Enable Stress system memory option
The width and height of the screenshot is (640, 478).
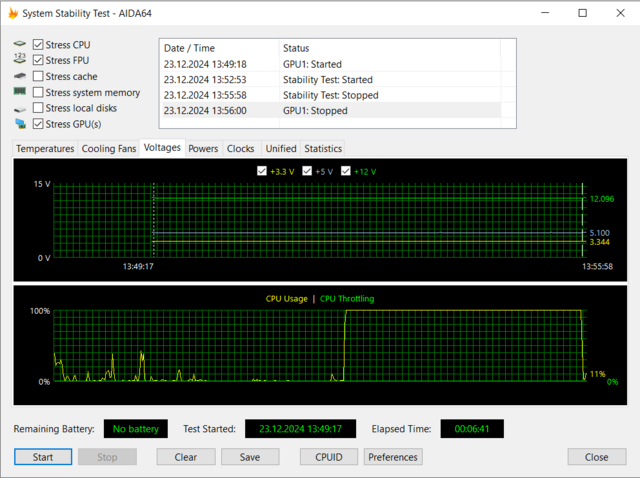[38, 92]
